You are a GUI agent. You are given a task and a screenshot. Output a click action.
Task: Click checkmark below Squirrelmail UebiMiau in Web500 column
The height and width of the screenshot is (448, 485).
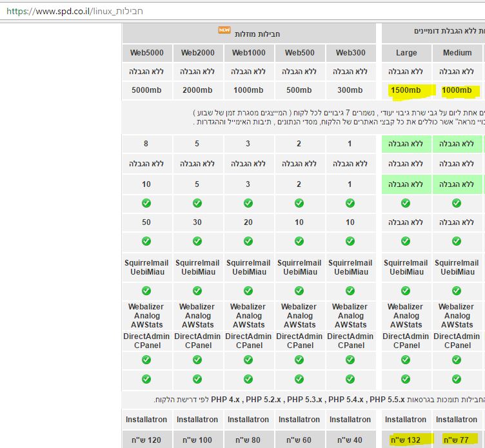point(299,291)
